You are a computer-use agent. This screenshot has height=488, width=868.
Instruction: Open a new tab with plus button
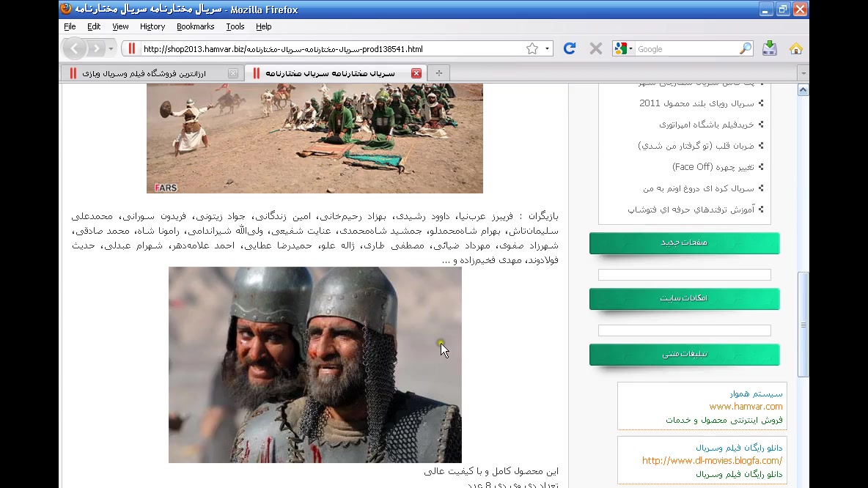[438, 73]
